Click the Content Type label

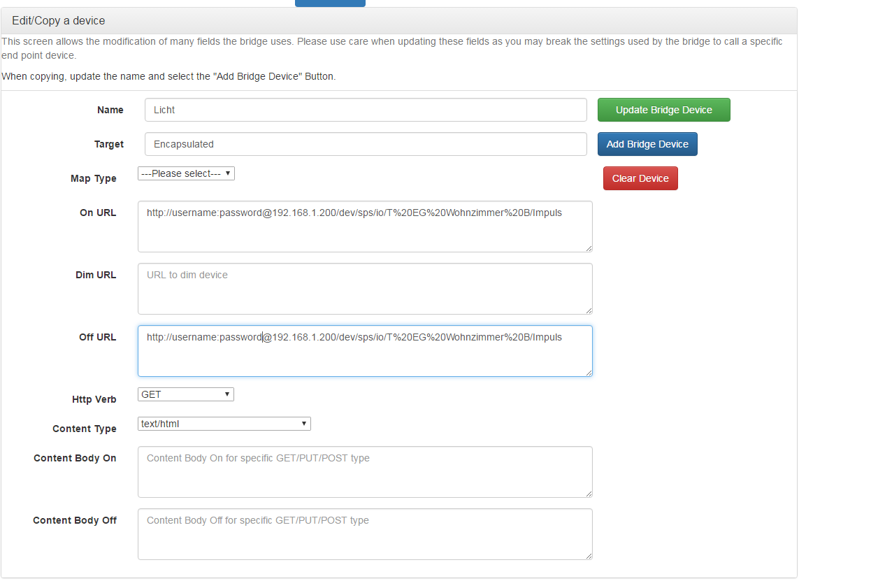click(x=85, y=429)
